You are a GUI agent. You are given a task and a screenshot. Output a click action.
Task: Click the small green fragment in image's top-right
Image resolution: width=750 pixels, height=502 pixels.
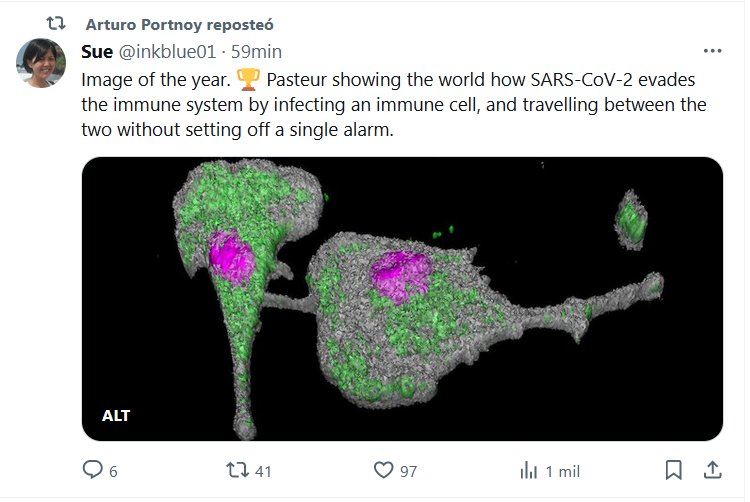tap(631, 220)
